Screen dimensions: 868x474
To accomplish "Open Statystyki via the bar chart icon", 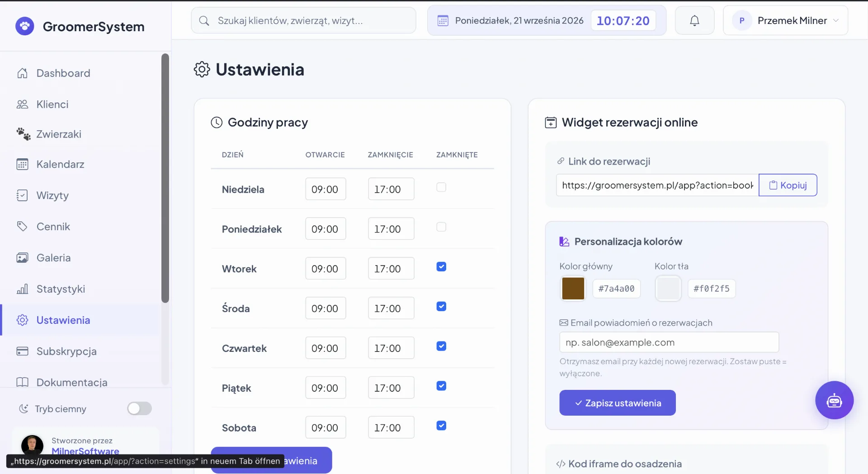I will (x=22, y=289).
